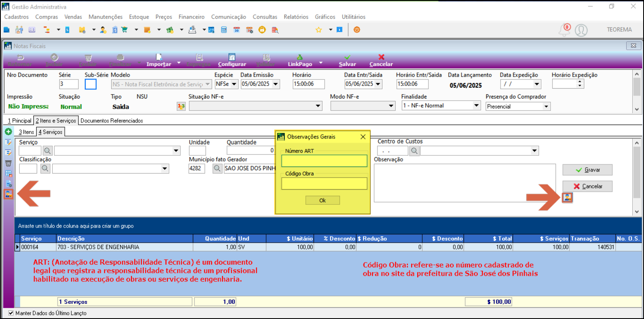Click the Série input field
Viewport: 644px width, 319px height.
pos(69,84)
